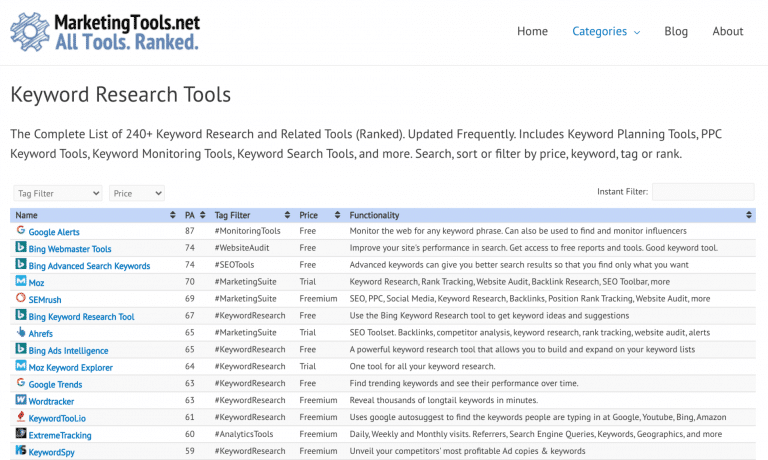This screenshot has width=768, height=460.
Task: Open the Tag Filter dropdown
Action: pyautogui.click(x=58, y=194)
